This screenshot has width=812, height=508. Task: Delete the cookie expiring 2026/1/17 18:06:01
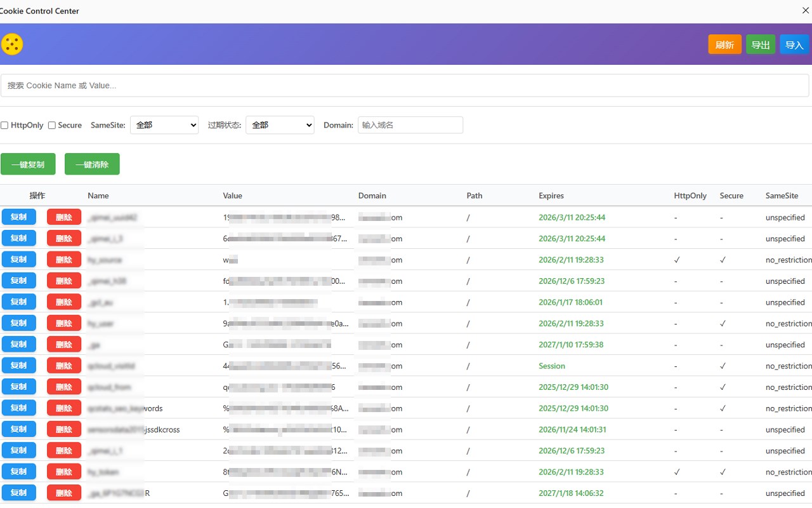click(64, 302)
